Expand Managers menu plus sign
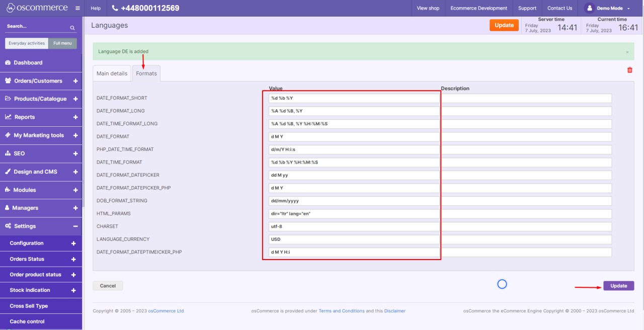This screenshot has height=330, width=644. 75,208
